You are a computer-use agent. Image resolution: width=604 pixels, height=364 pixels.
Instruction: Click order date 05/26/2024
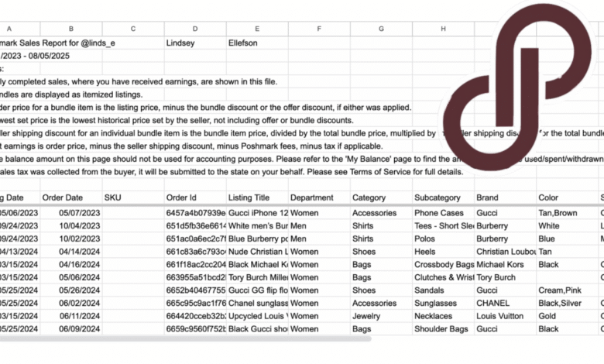(x=71, y=290)
